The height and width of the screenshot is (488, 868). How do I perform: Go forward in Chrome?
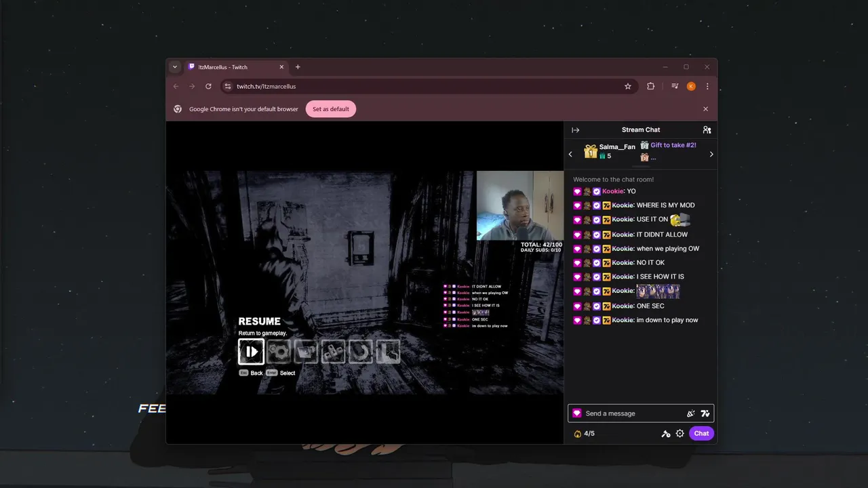[192, 87]
